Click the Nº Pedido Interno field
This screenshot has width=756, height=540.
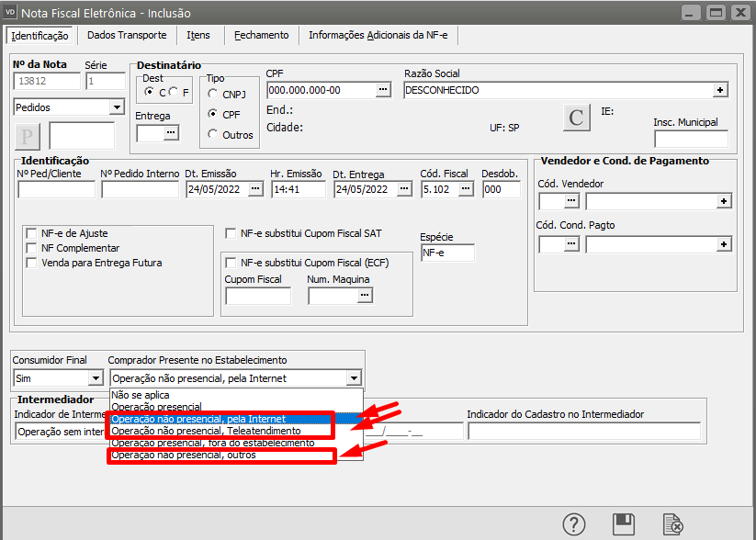(140, 189)
